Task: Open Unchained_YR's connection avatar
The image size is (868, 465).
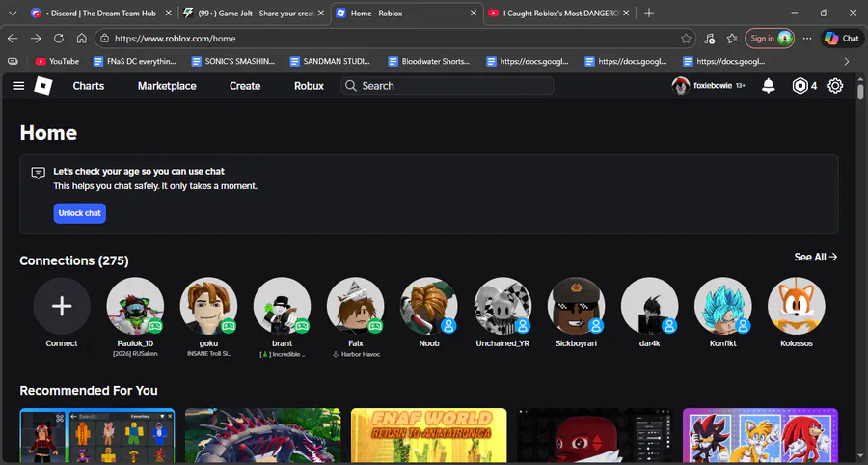Action: pyautogui.click(x=502, y=306)
